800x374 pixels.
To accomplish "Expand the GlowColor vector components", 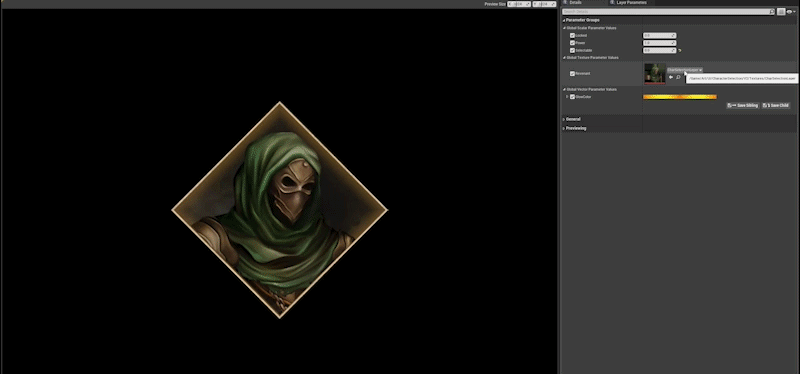I will [x=567, y=96].
